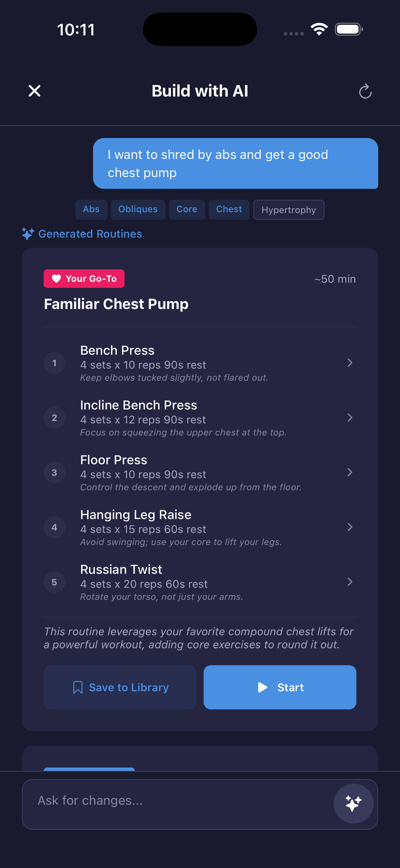Viewport: 400px width, 868px height.
Task: Select the Abs muscle tag
Action: tap(91, 209)
